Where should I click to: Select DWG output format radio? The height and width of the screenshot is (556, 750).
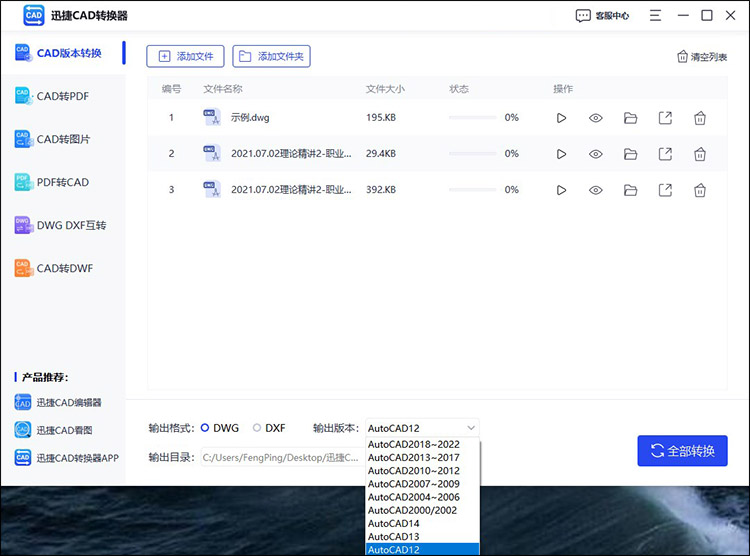click(205, 428)
